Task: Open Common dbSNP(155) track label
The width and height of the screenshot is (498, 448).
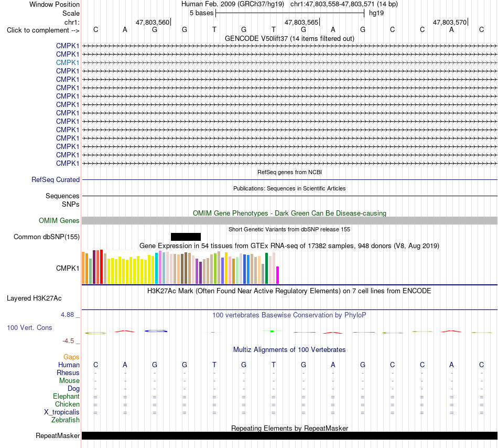Action: (46, 237)
